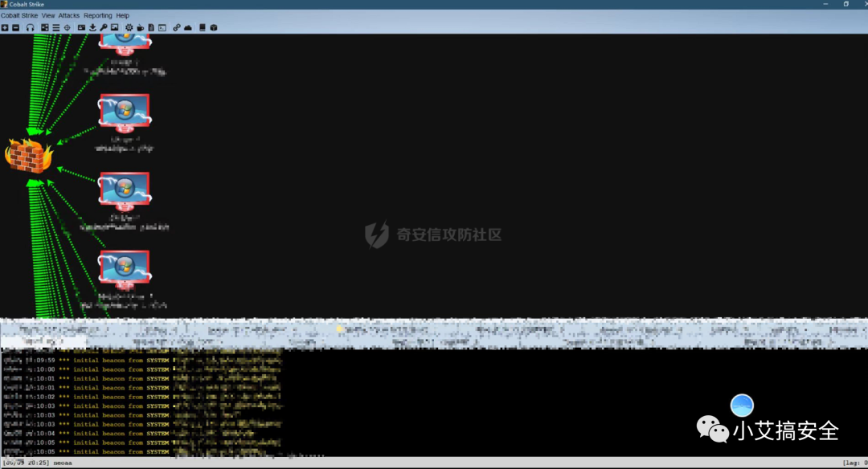View Screenshots using the picture icon
The image size is (868, 469).
pos(115,27)
